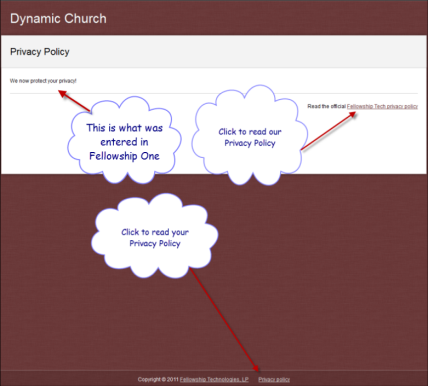
Task: Click 'Fellowship One' words inside the callout
Action: (x=124, y=156)
